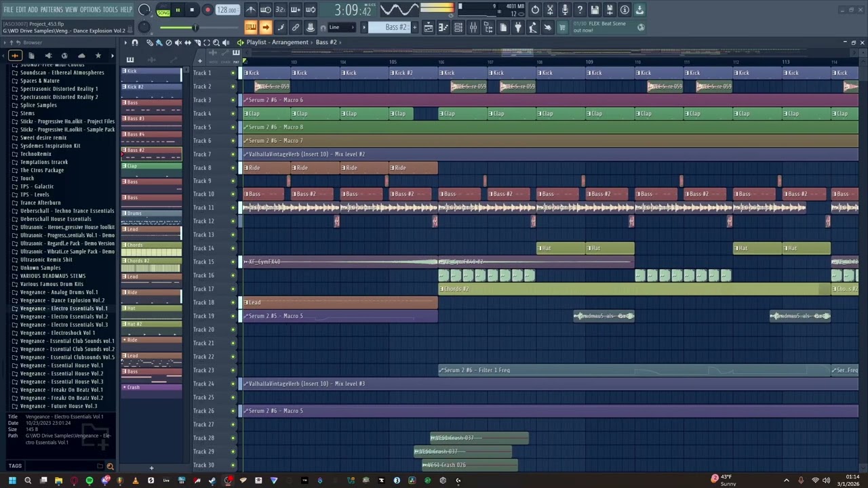
Task: Toggle the countdown before recording icon
Action: pos(281,9)
